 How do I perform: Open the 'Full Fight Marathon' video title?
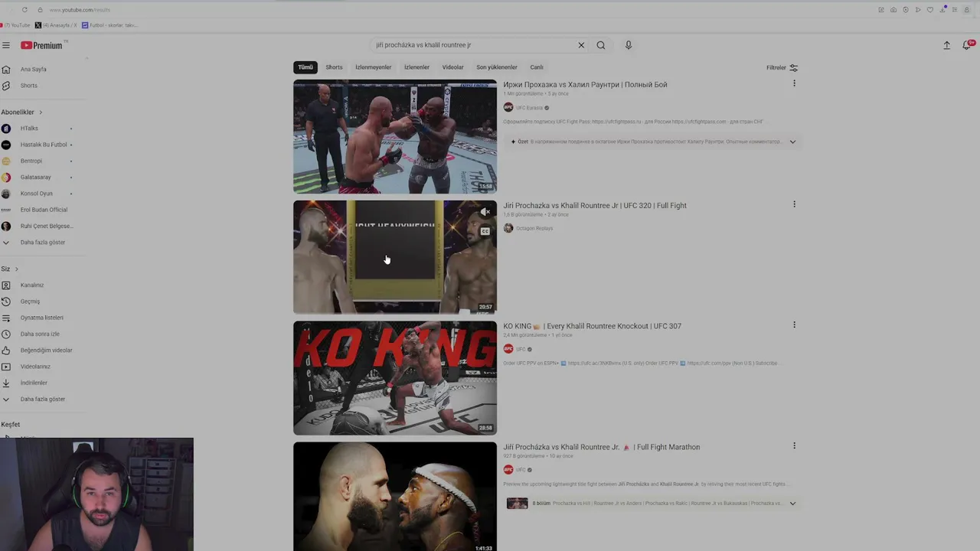(x=601, y=447)
